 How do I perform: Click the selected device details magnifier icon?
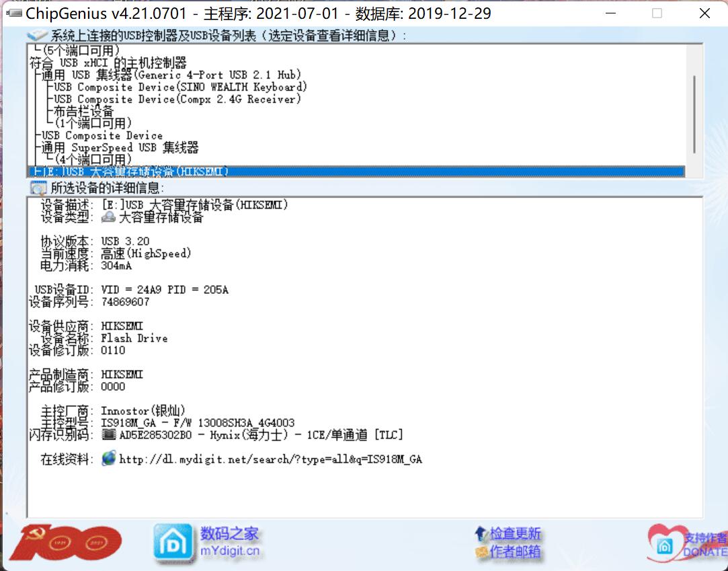[x=38, y=188]
